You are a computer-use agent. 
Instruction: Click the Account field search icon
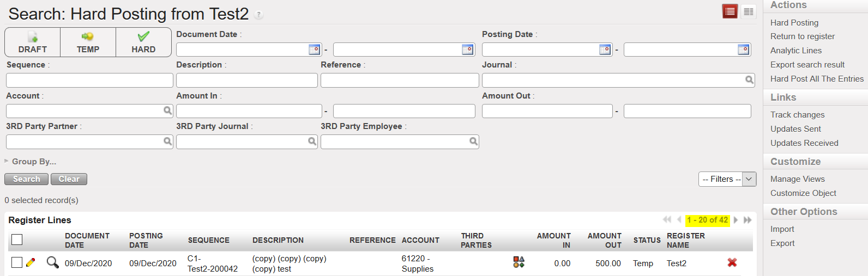[167, 111]
